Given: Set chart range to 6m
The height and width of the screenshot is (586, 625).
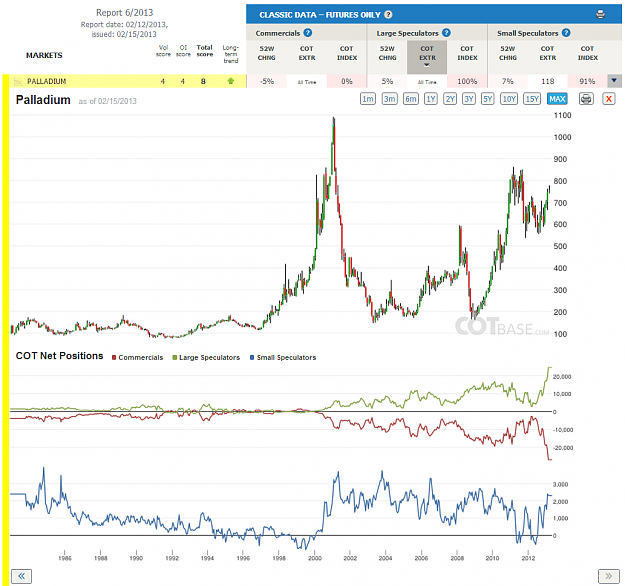Looking at the screenshot, I should (x=411, y=98).
